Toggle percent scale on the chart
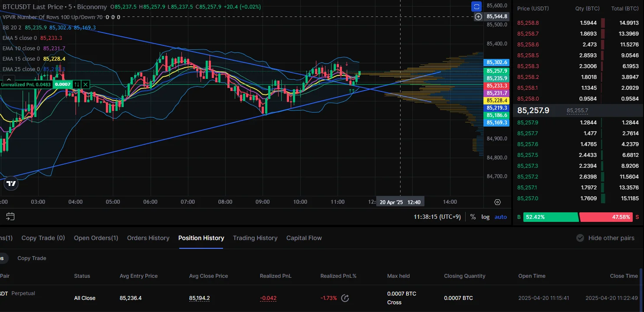644x312 pixels. click(x=473, y=217)
